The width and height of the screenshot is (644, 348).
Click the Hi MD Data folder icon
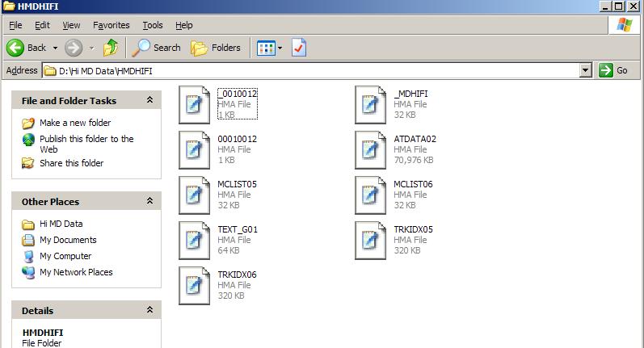pyautogui.click(x=28, y=224)
